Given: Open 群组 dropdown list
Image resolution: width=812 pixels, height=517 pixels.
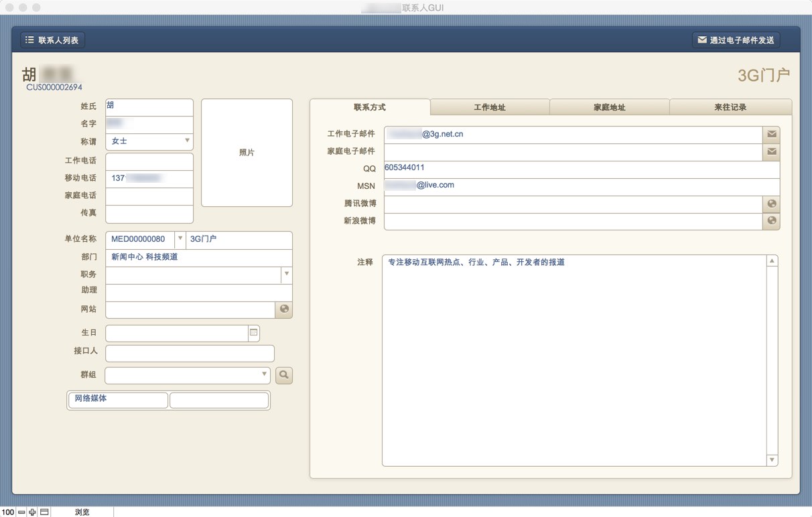Looking at the screenshot, I should [265, 375].
